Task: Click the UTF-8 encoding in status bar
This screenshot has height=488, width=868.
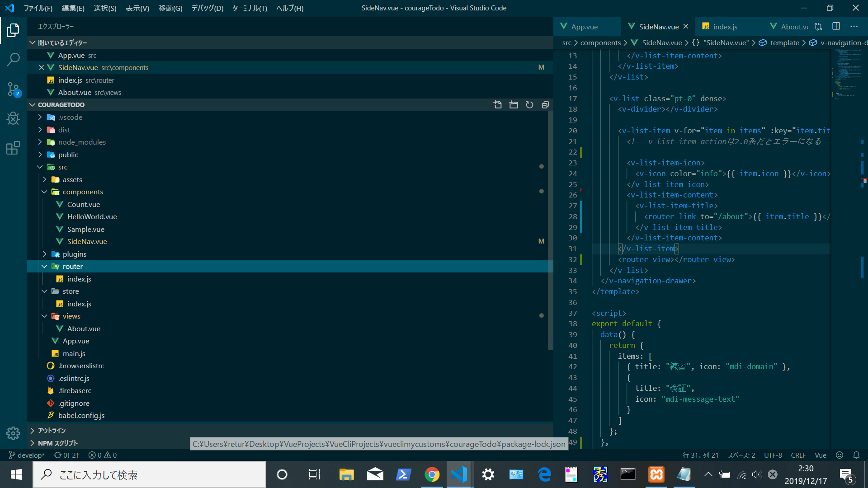Action: (773, 455)
